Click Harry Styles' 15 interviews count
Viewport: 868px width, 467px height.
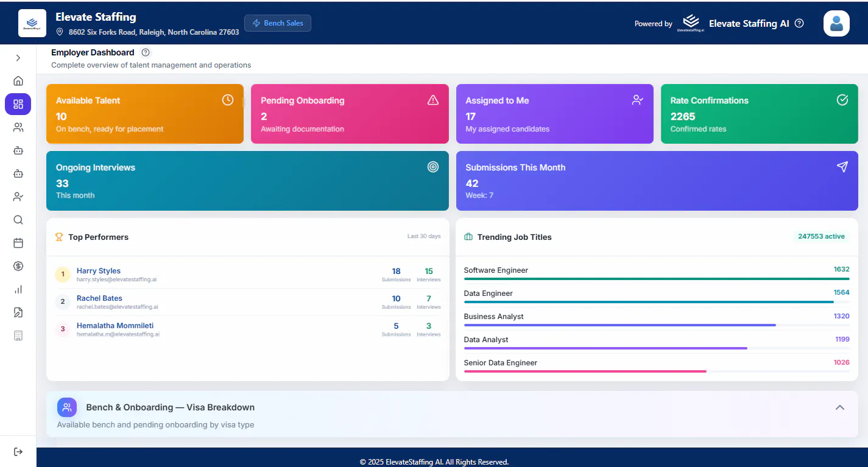click(429, 272)
